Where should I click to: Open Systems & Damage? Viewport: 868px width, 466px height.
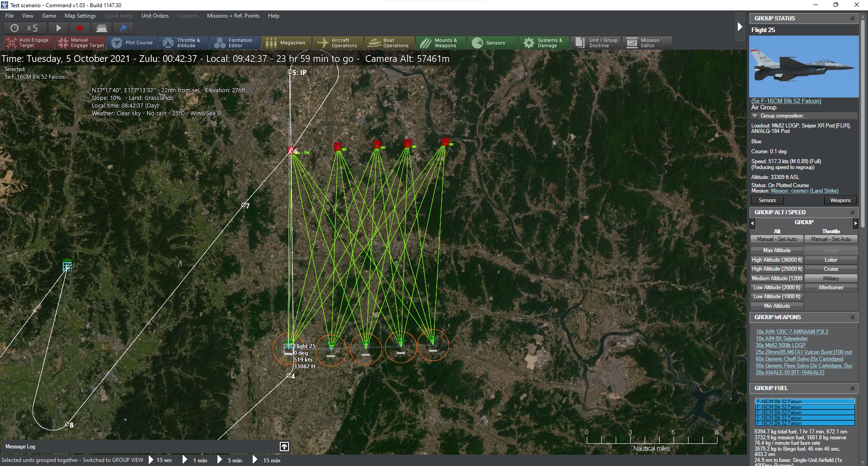coord(545,43)
